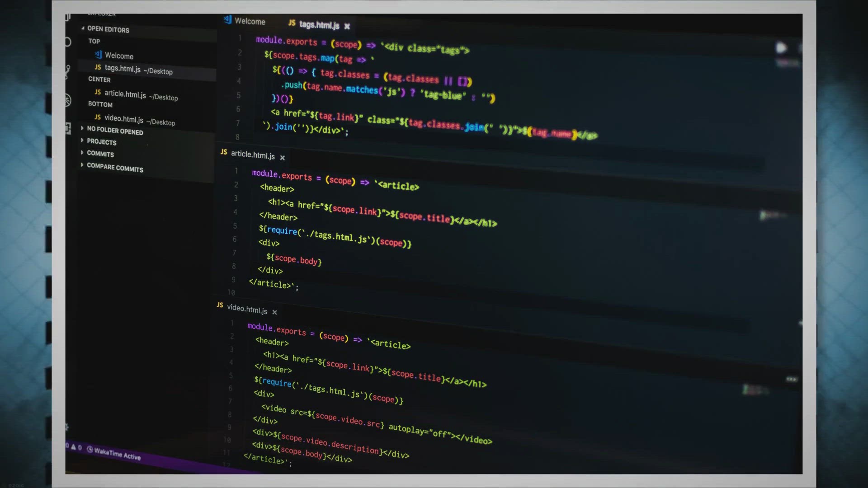Select Welcome in Open Editors list
Image resolution: width=868 pixels, height=488 pixels.
(119, 56)
